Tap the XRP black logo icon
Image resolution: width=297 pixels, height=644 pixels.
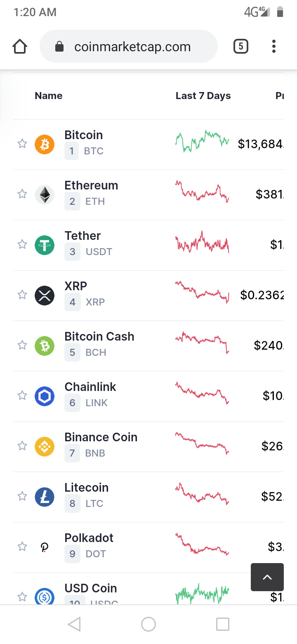coord(45,296)
